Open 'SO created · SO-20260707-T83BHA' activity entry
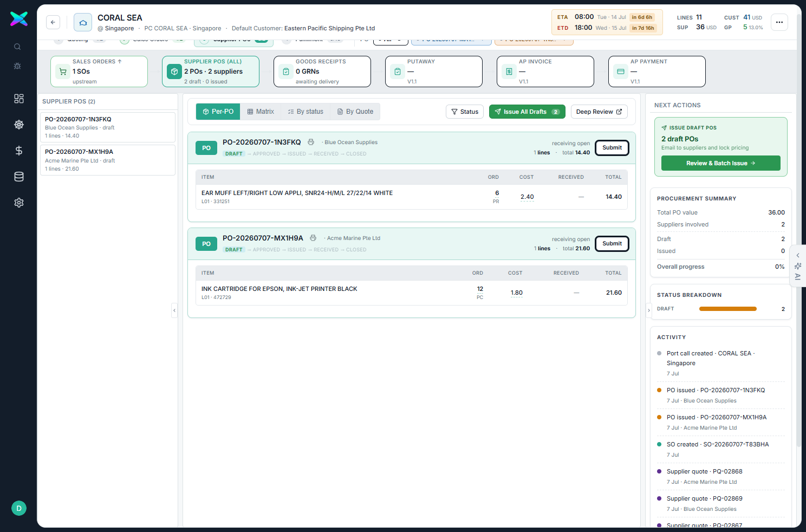The height and width of the screenshot is (532, 806). tap(720, 450)
